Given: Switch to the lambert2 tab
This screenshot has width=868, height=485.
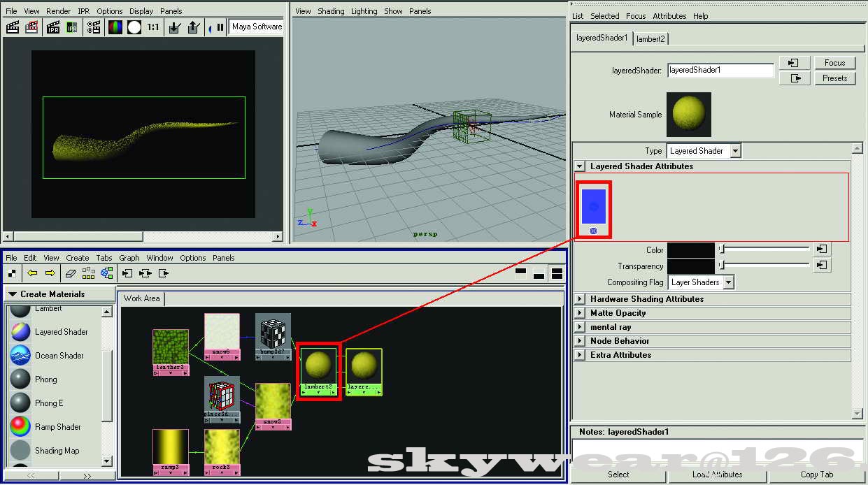Looking at the screenshot, I should pos(650,39).
